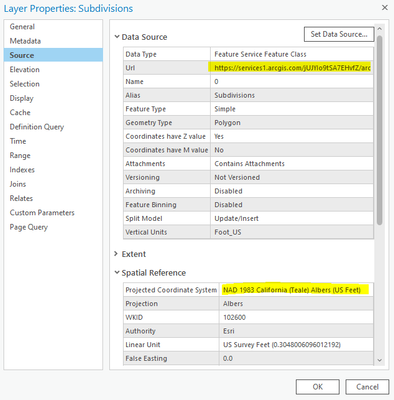This screenshot has width=394, height=400.
Task: Click the highlighted service Url value
Action: (292, 68)
